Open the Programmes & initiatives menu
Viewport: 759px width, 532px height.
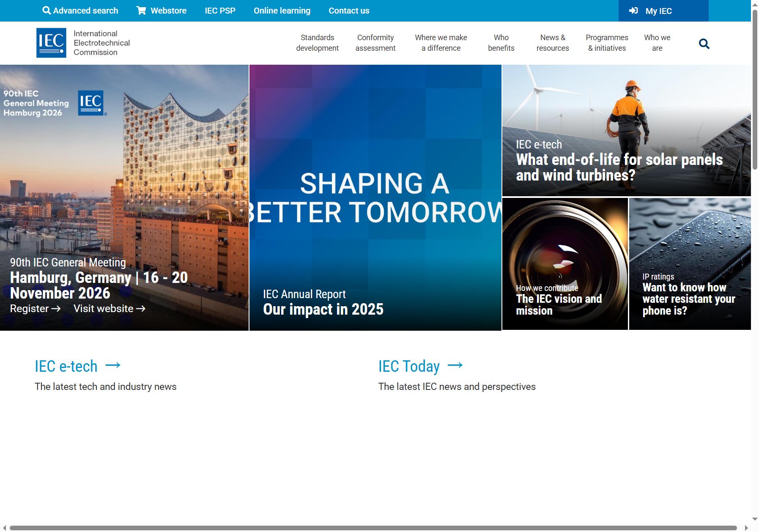coord(607,43)
